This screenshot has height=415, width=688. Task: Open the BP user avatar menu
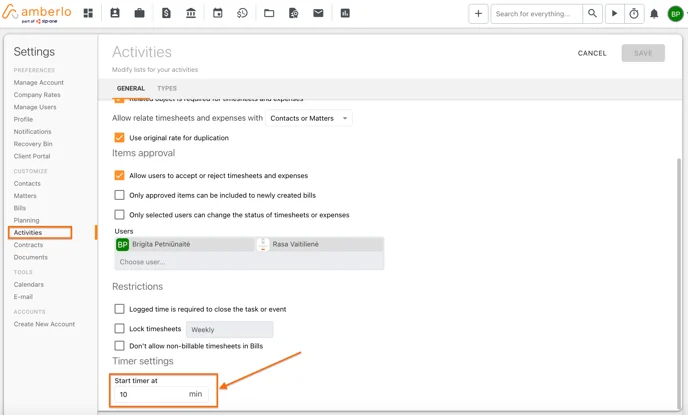(x=676, y=14)
